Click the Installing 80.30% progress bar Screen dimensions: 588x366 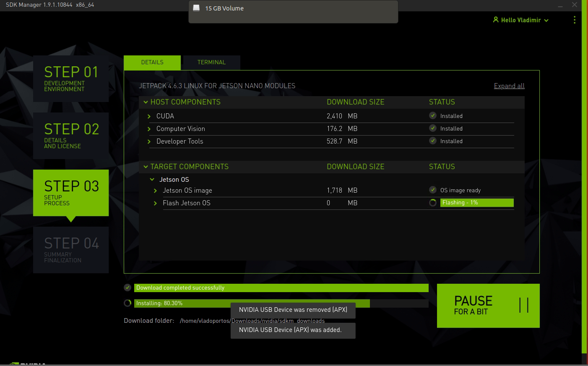pyautogui.click(x=281, y=303)
